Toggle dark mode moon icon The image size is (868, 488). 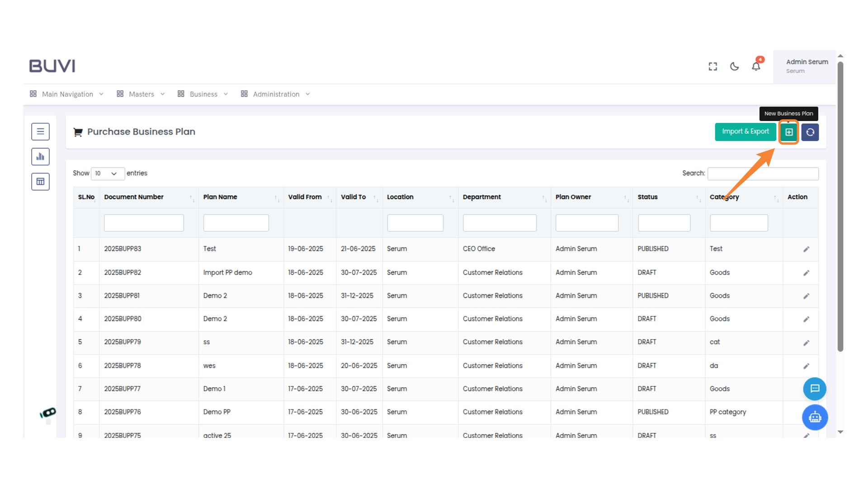735,66
